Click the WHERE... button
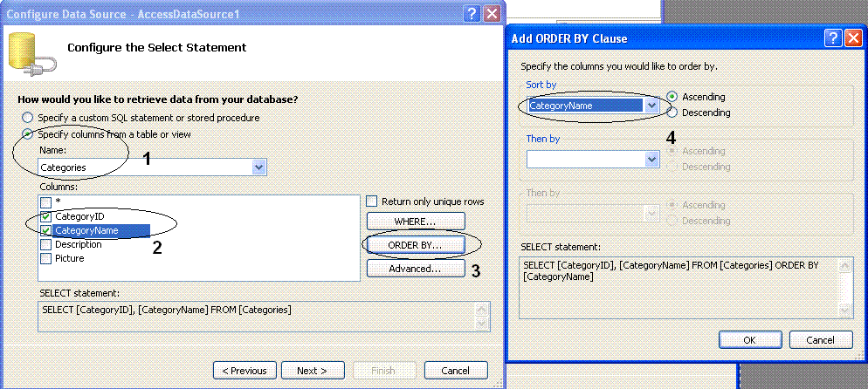Screen dimensions: 868x389 coord(415,222)
